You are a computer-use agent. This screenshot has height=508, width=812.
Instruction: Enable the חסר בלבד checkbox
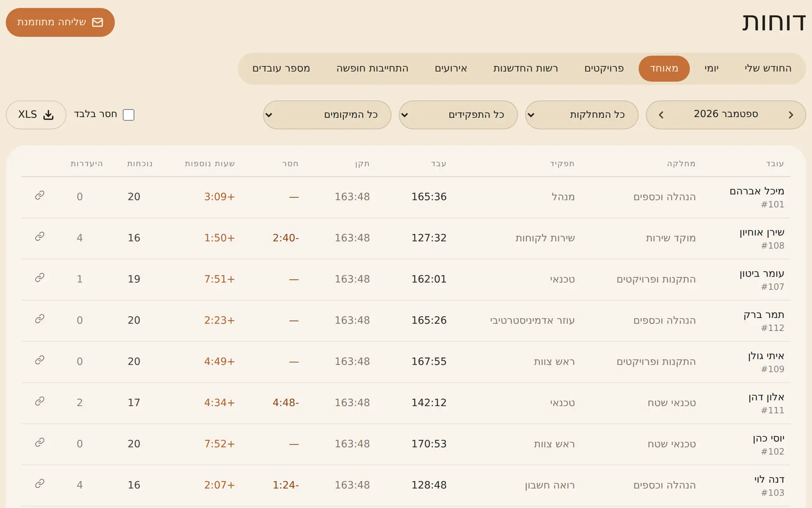(129, 115)
